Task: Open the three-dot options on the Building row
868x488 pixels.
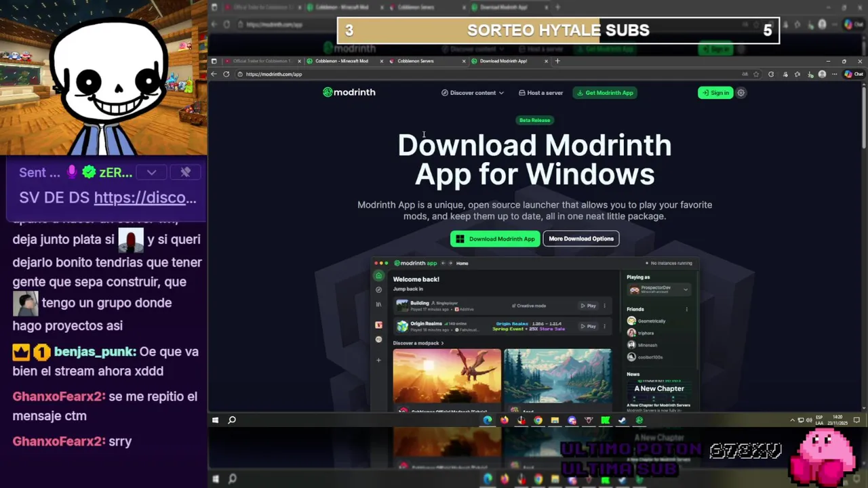Action: 604,306
